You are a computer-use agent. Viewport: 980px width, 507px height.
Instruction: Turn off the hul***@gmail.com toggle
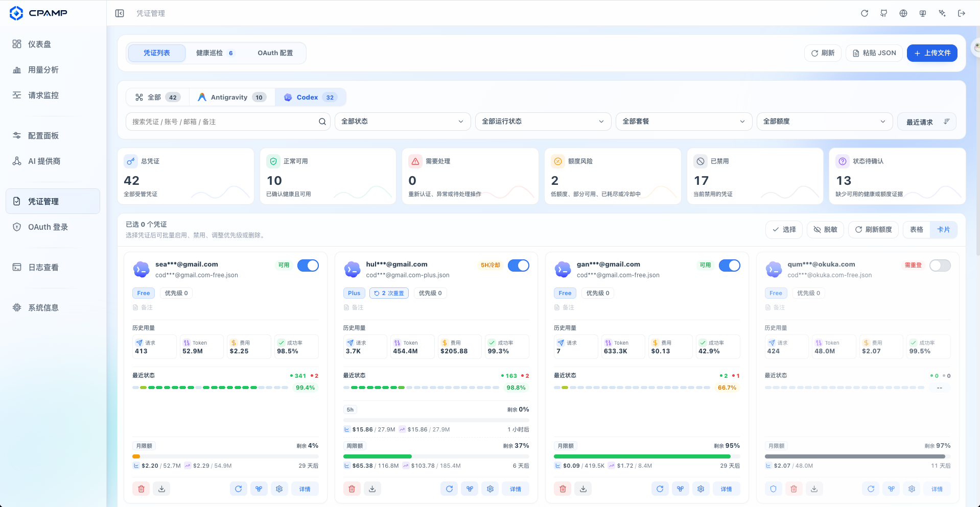coord(519,265)
